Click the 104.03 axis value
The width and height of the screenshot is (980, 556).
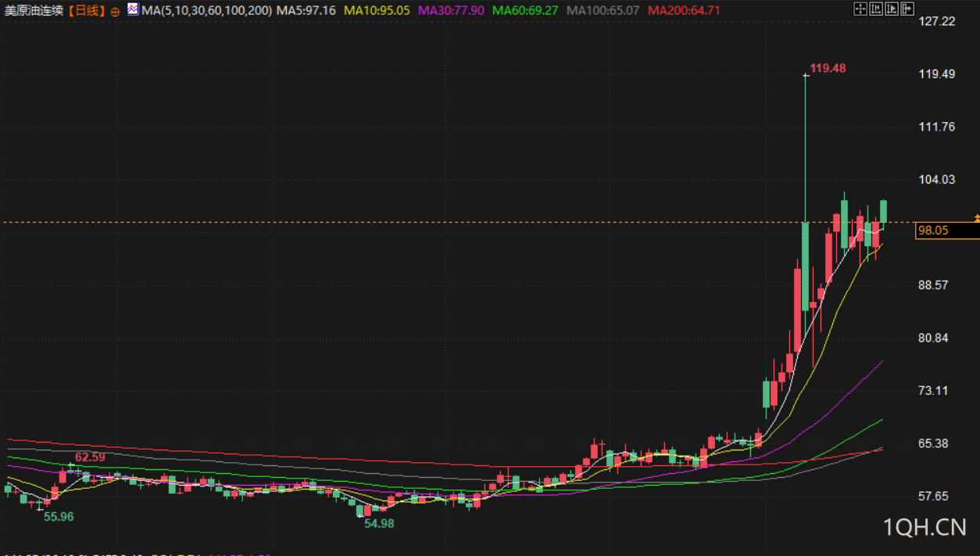pyautogui.click(x=938, y=179)
